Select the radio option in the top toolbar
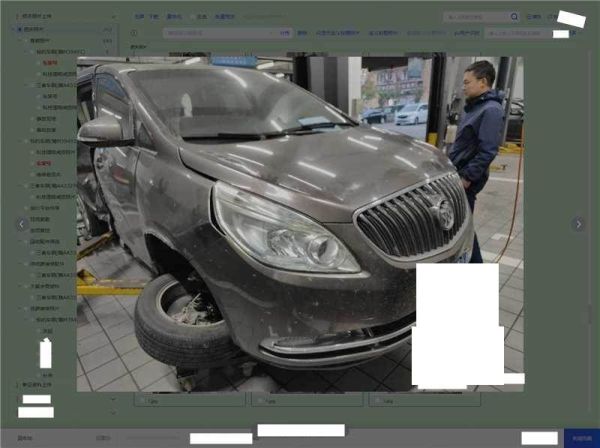 click(x=191, y=17)
